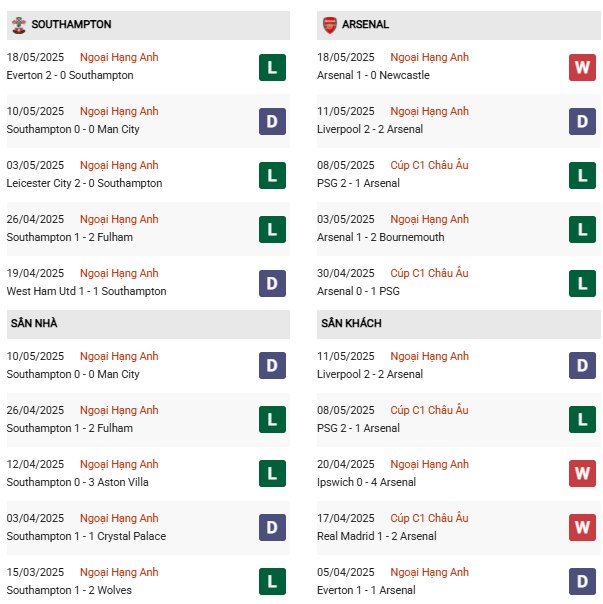Click the W badge for Arsenal 1-0 Newcastle
The height and width of the screenshot is (604, 603).
click(x=582, y=67)
